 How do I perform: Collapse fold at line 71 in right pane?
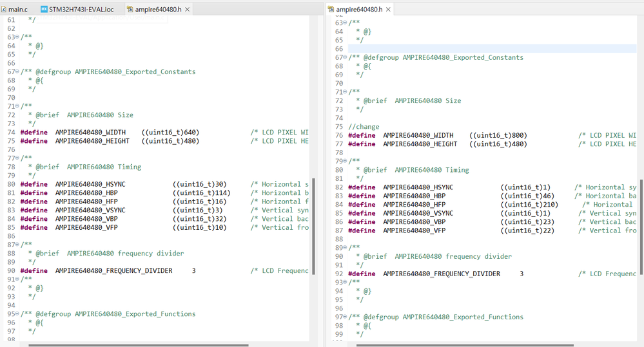tap(345, 92)
